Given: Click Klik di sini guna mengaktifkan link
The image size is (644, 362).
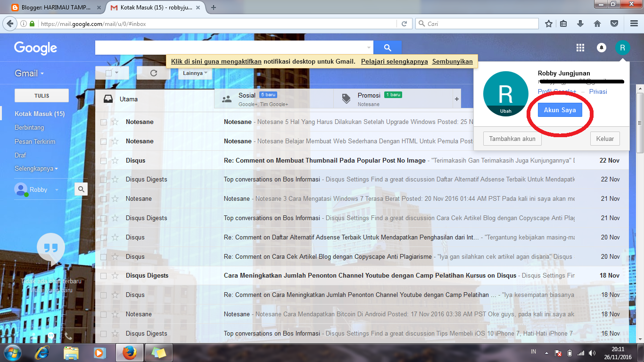Looking at the screenshot, I should point(216,62).
